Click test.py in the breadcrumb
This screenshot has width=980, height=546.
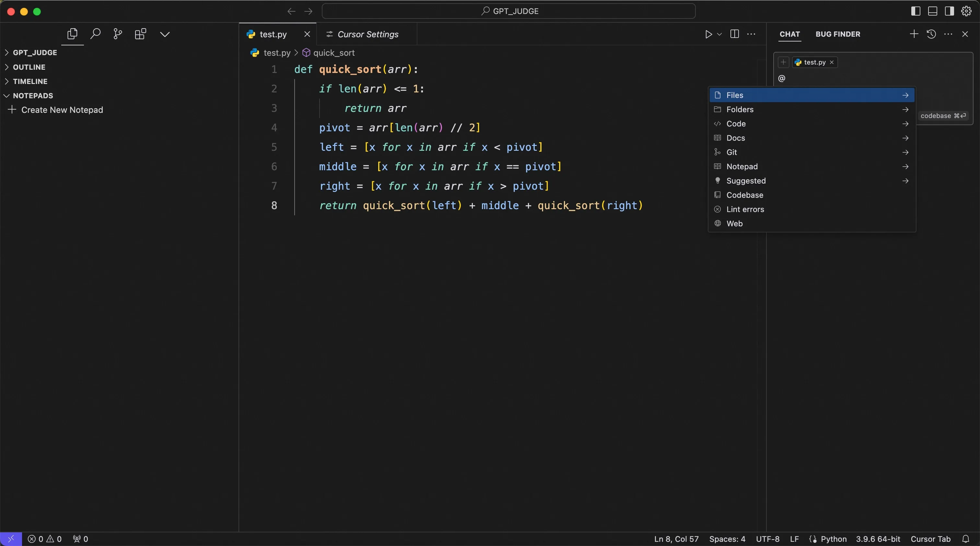point(276,53)
